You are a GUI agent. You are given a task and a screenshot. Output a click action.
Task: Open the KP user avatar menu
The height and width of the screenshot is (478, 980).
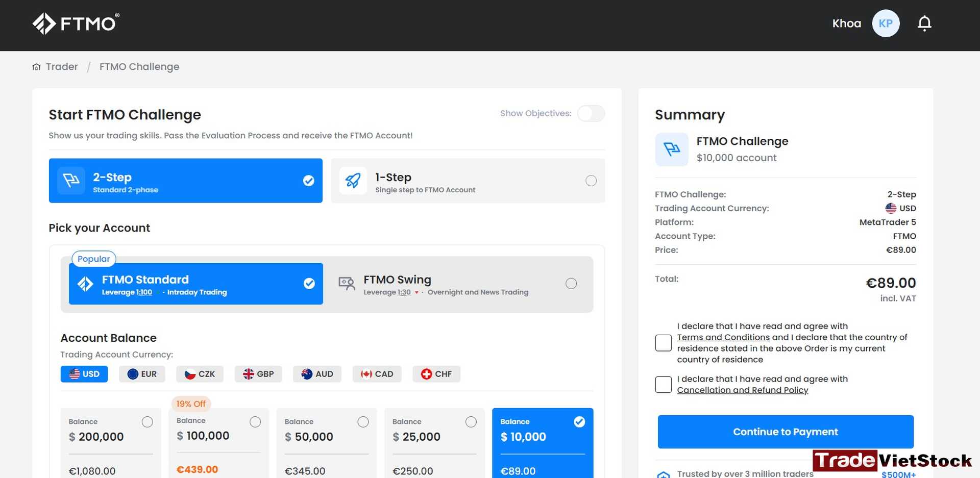[x=886, y=23]
